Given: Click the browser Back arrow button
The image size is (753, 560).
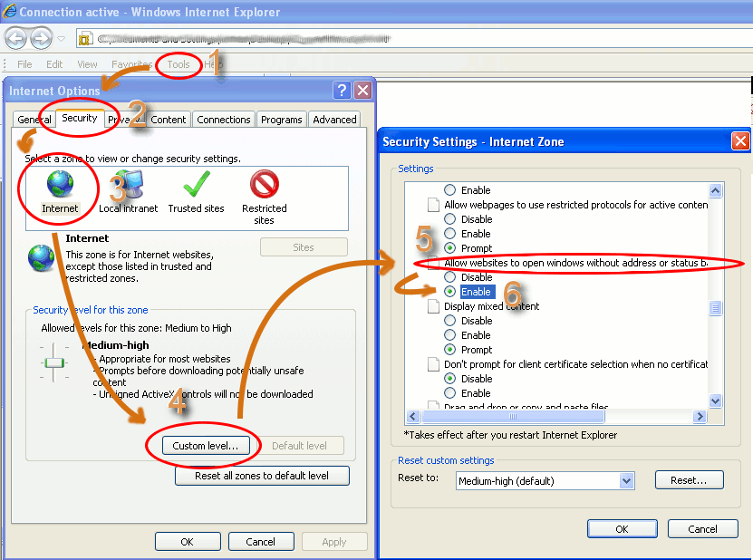Looking at the screenshot, I should point(16,38).
